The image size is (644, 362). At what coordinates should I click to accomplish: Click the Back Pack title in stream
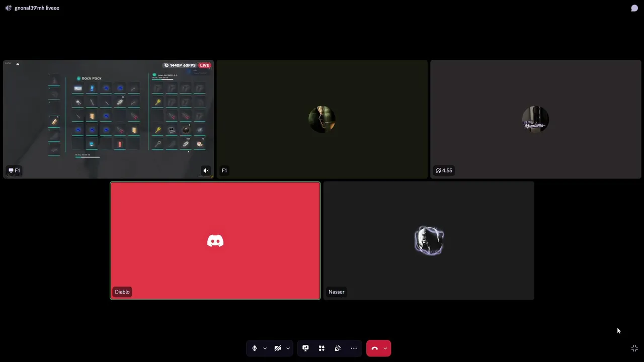coord(92,78)
